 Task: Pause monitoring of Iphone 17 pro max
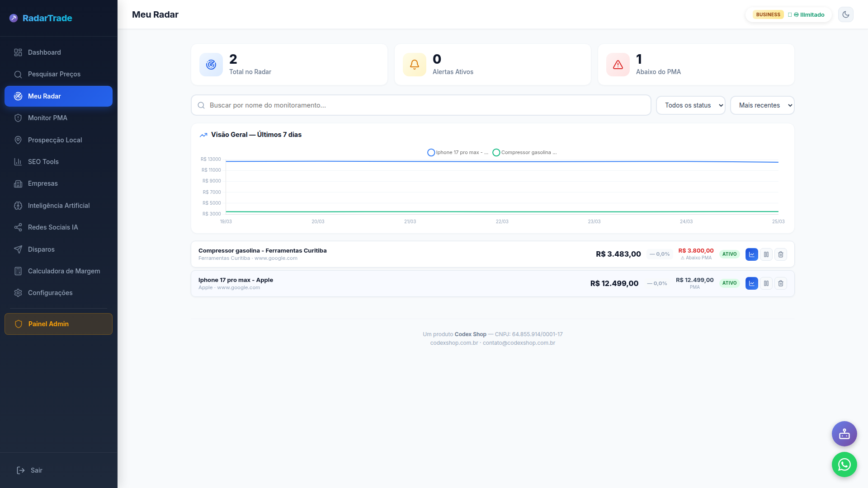click(766, 283)
